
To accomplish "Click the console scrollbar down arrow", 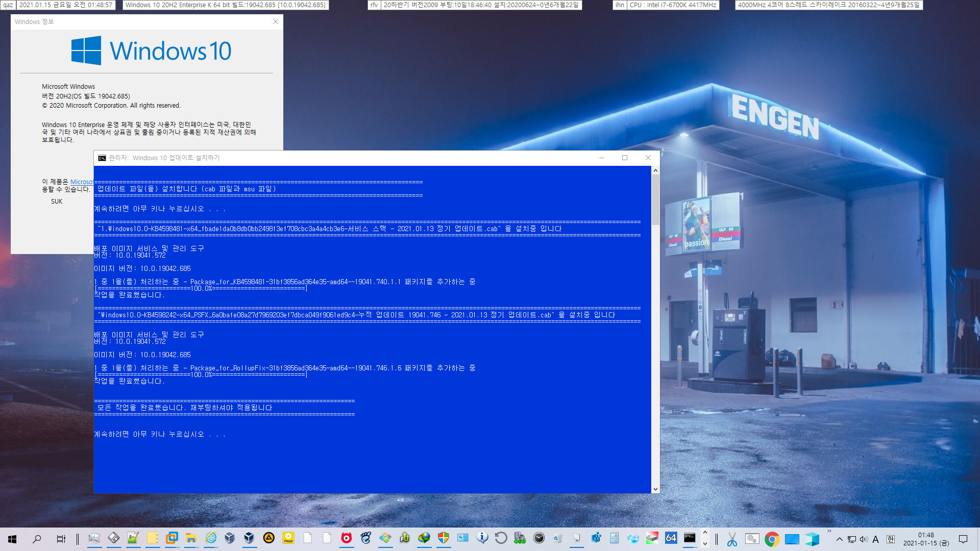I will [655, 489].
